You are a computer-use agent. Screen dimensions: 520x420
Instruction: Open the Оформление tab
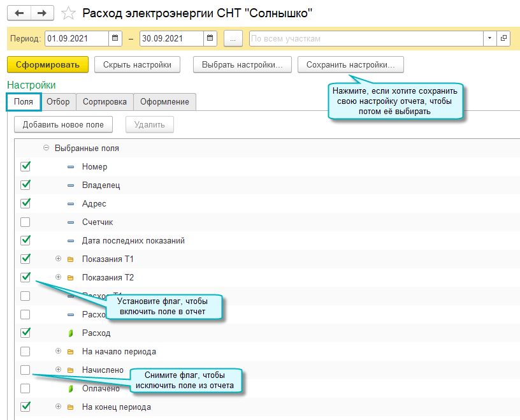(164, 102)
